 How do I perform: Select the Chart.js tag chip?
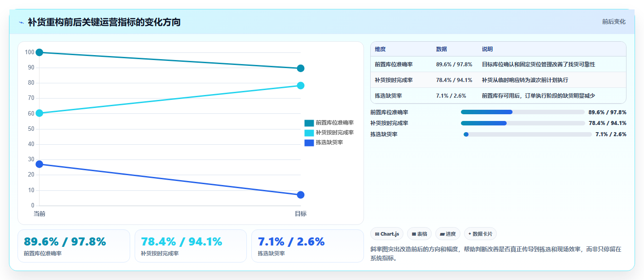(x=387, y=234)
